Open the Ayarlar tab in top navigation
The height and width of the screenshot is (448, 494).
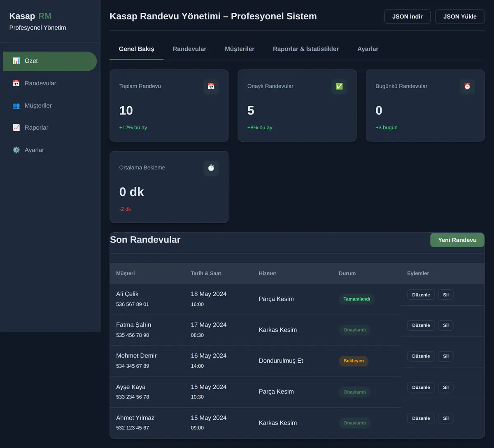[368, 49]
